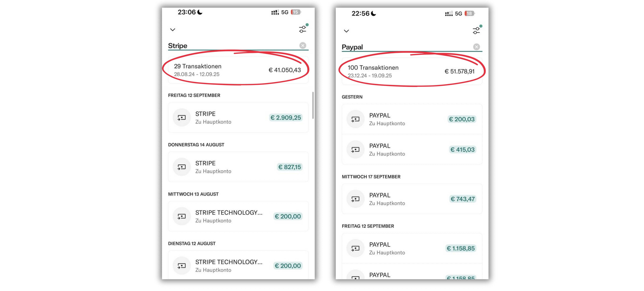
Task: Click the transfer icon beside the € 2.909,25 Stripe payment
Action: point(182,117)
